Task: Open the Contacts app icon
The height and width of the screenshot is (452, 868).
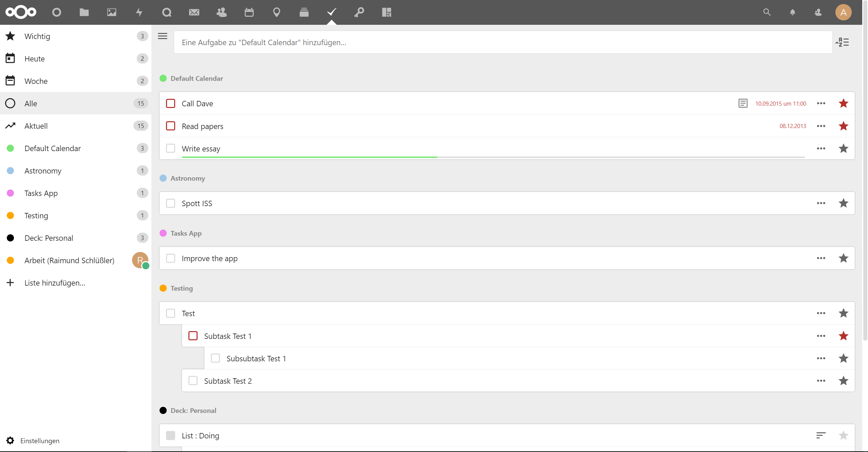Action: point(221,12)
